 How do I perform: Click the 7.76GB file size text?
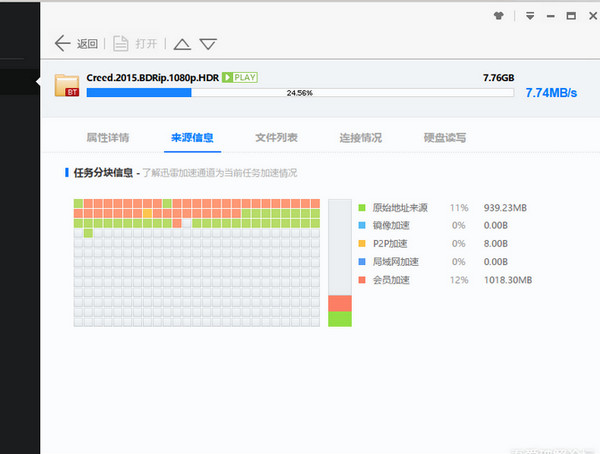(498, 78)
